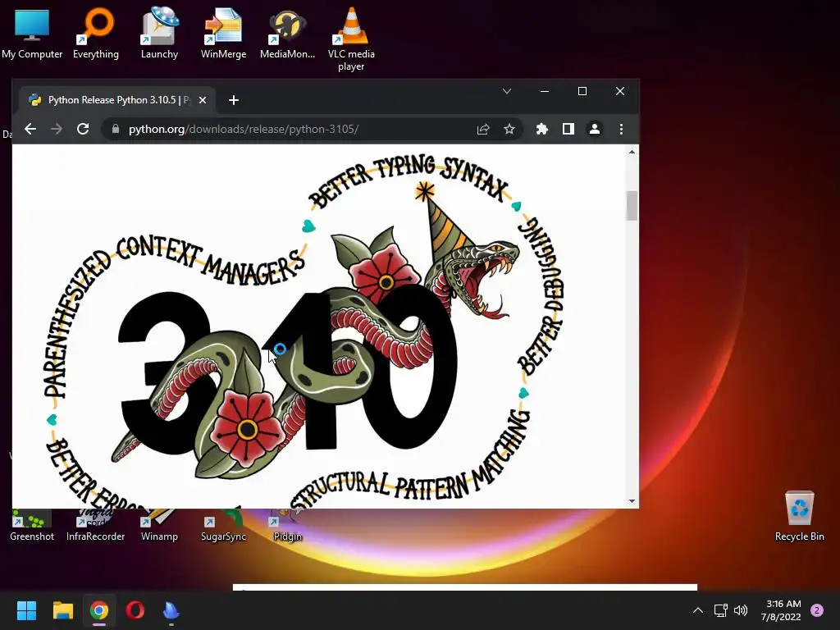Open the WinMerge desktop shortcut
Image resolution: width=840 pixels, height=630 pixels.
[223, 34]
